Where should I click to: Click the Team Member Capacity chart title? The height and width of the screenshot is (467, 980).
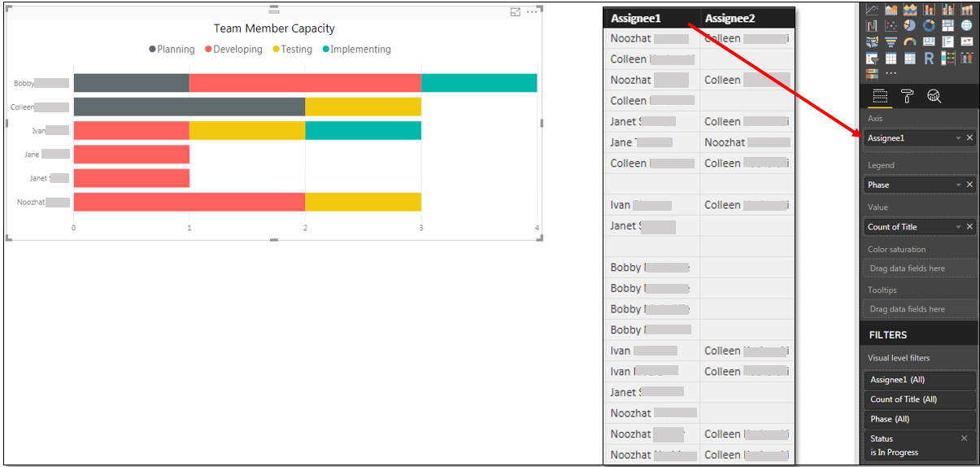tap(274, 28)
